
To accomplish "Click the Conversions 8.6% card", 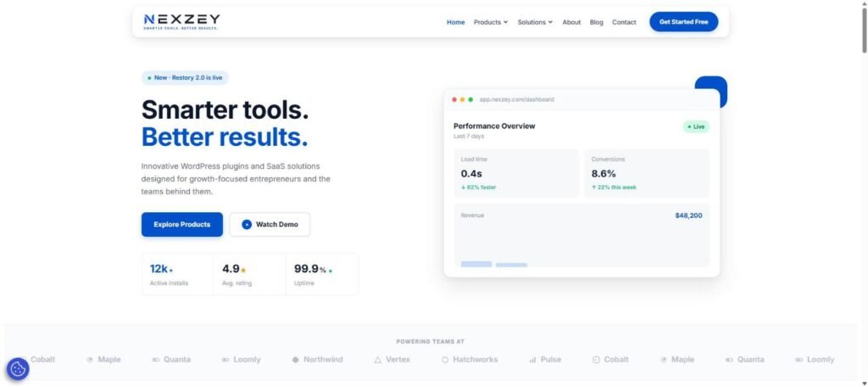I will [647, 173].
